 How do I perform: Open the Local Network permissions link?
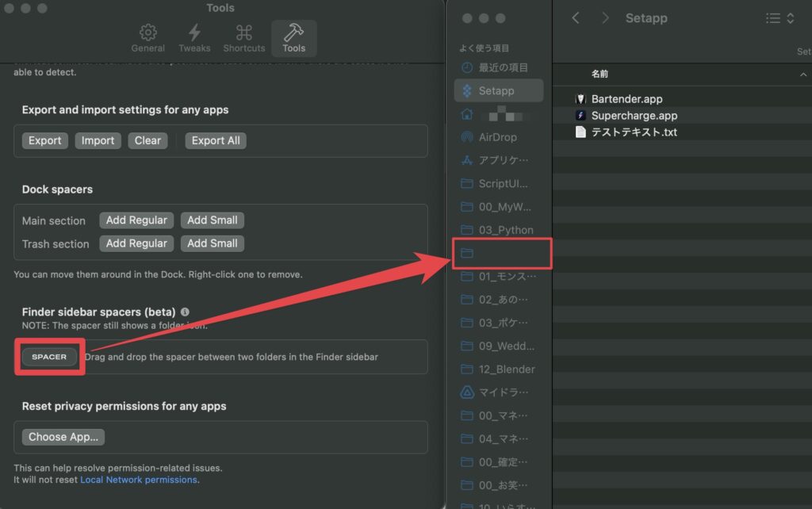tap(139, 480)
